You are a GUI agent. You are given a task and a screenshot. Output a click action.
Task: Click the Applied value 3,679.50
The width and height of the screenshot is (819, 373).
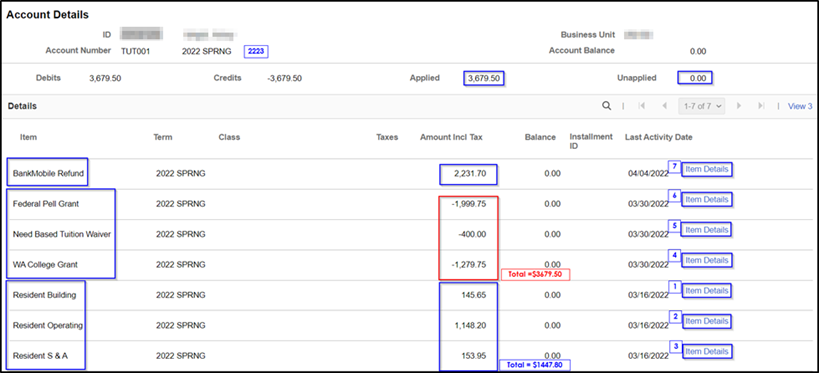[x=484, y=78]
